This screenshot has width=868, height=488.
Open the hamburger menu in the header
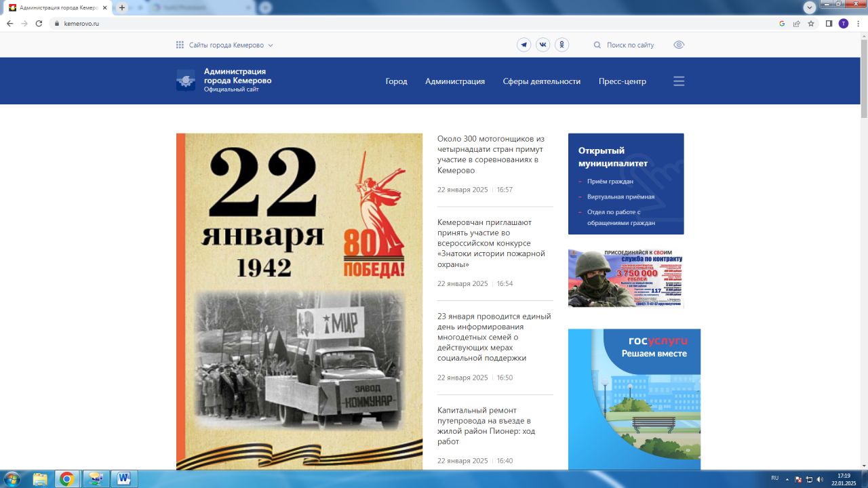coord(679,81)
